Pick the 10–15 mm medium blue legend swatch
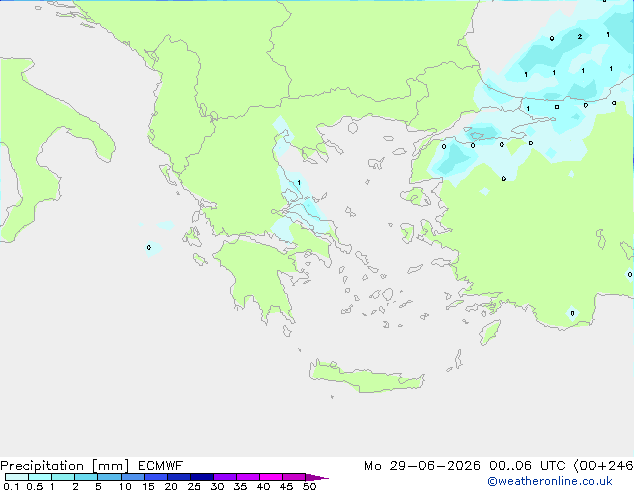Viewport: 634px width, 490px height. (x=132, y=477)
